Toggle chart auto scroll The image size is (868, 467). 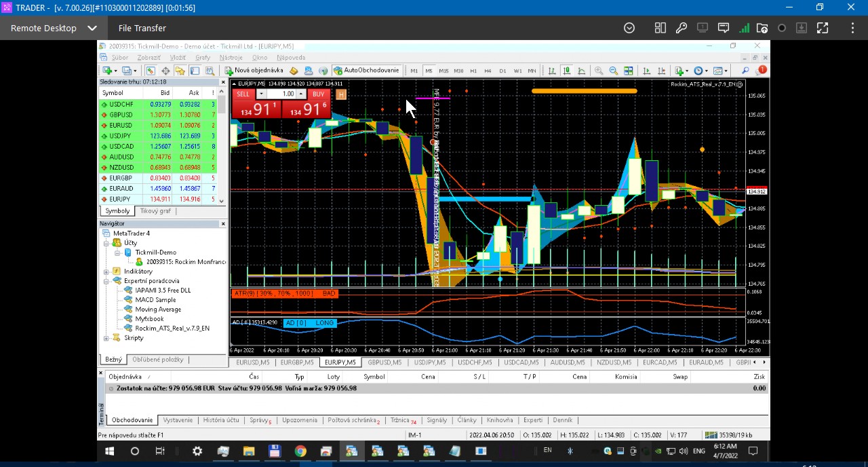646,71
